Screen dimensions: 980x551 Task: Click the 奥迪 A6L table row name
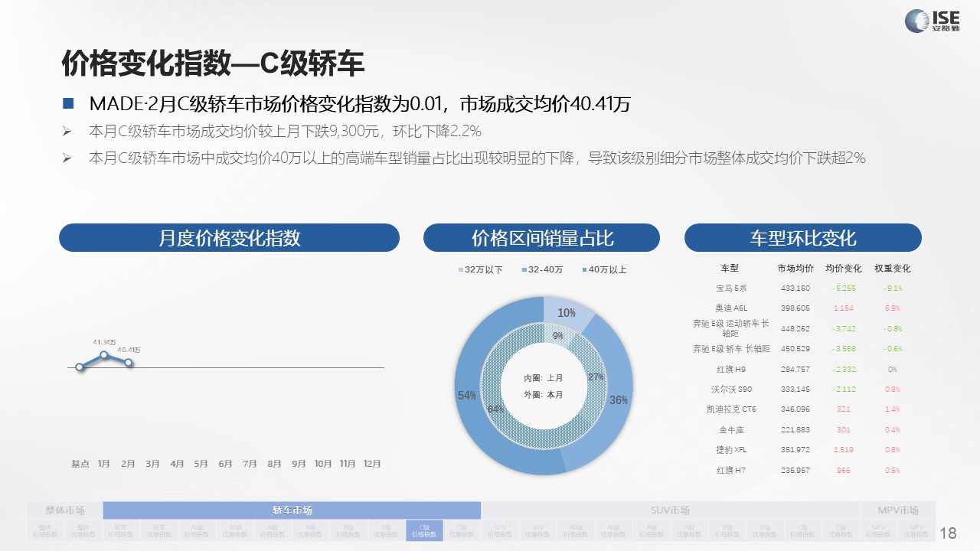point(731,308)
